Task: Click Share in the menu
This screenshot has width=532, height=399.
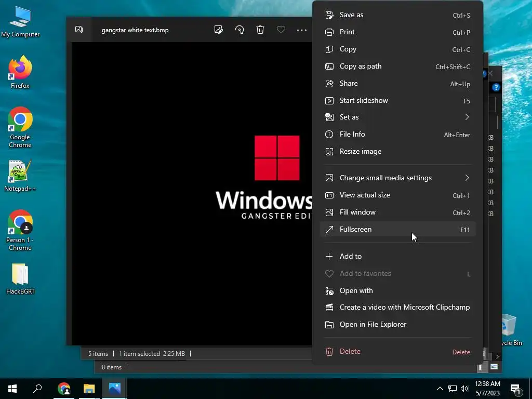Action: [x=397, y=84]
